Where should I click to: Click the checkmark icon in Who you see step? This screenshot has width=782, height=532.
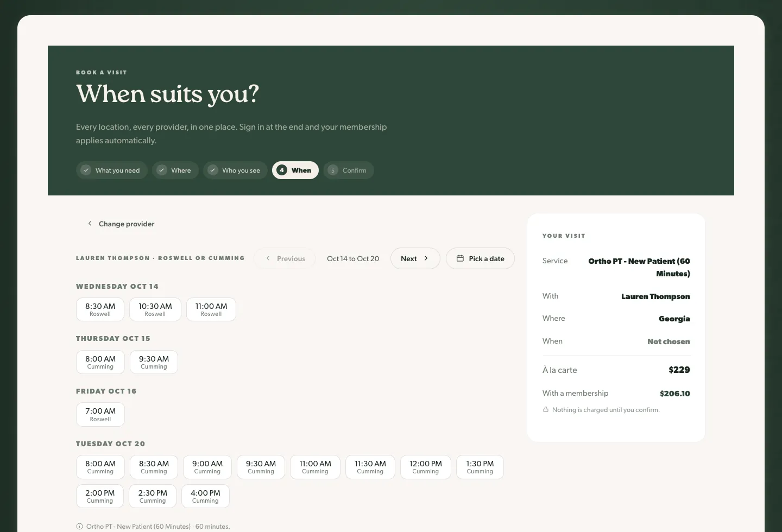[x=213, y=170]
